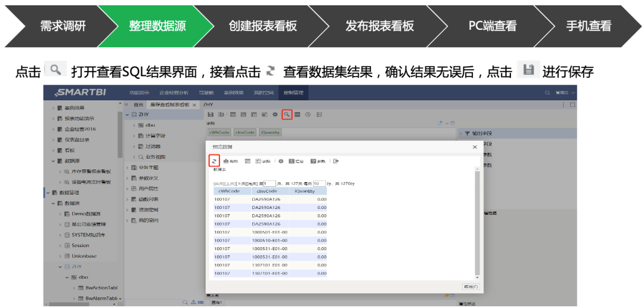The height and width of the screenshot is (308, 644).
Task: Click the 输出字段 panel header
Action: [516, 133]
